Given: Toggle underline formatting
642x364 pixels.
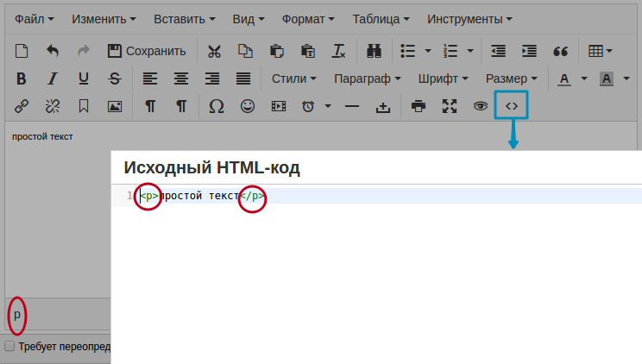Looking at the screenshot, I should 84,78.
